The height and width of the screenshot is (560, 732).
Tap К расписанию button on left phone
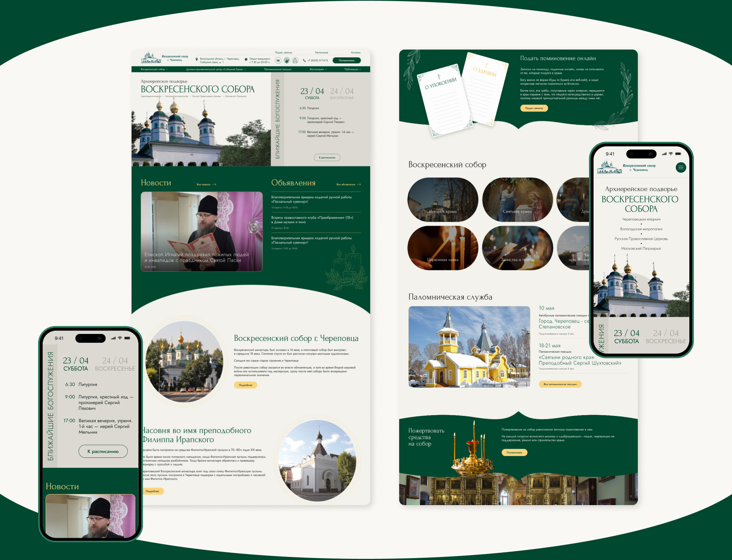(103, 451)
